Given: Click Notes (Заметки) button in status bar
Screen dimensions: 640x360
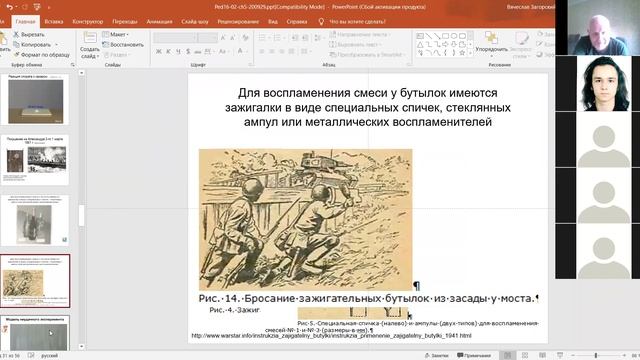Looking at the screenshot, I should tap(436, 356).
